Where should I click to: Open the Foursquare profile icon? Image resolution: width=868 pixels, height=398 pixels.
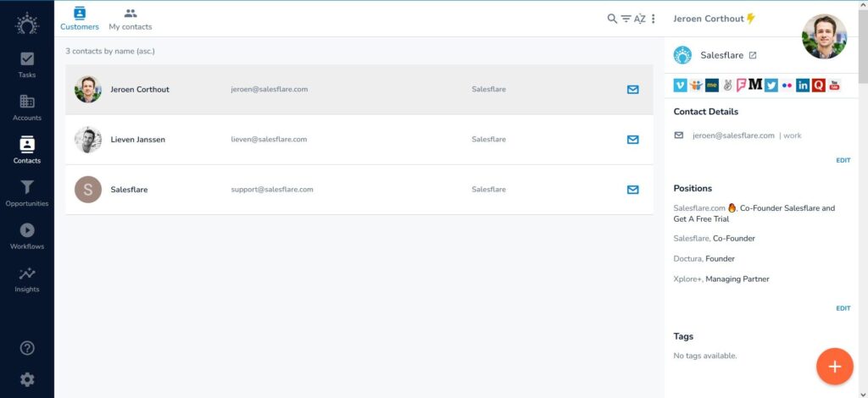[x=741, y=86]
